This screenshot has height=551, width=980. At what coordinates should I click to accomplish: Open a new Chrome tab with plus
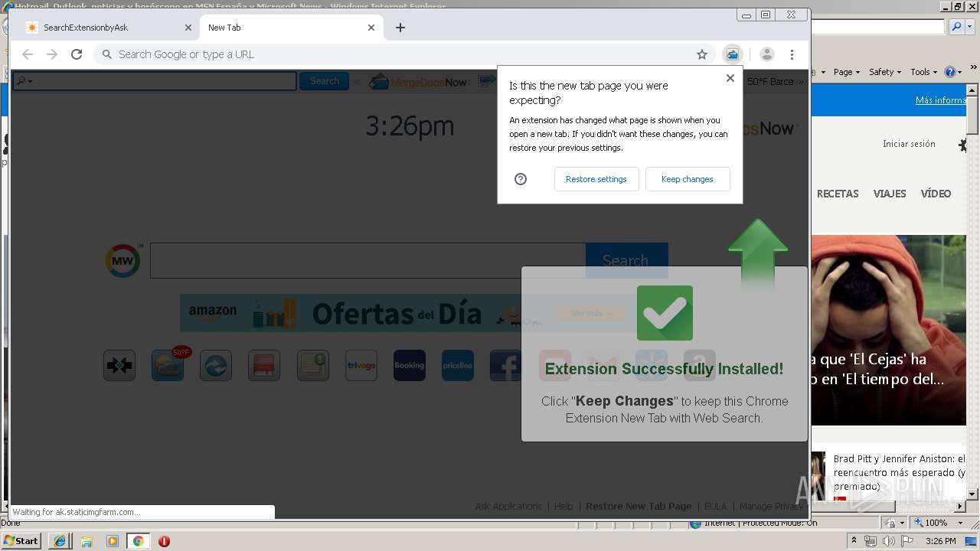coord(400,28)
